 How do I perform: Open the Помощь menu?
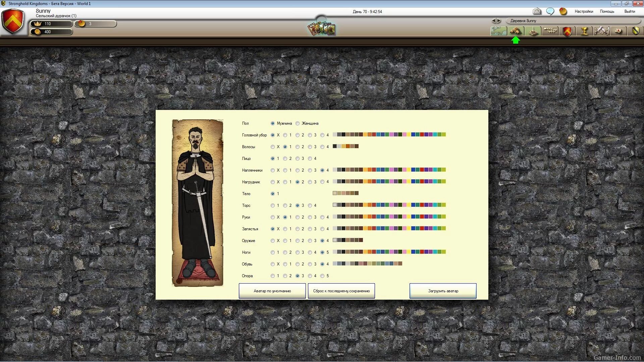tap(607, 11)
